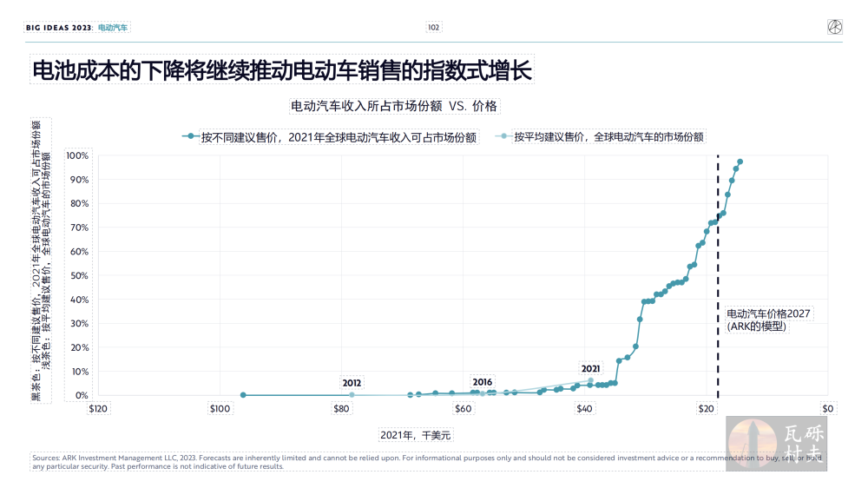Click the '30%' y-axis label

[79, 324]
